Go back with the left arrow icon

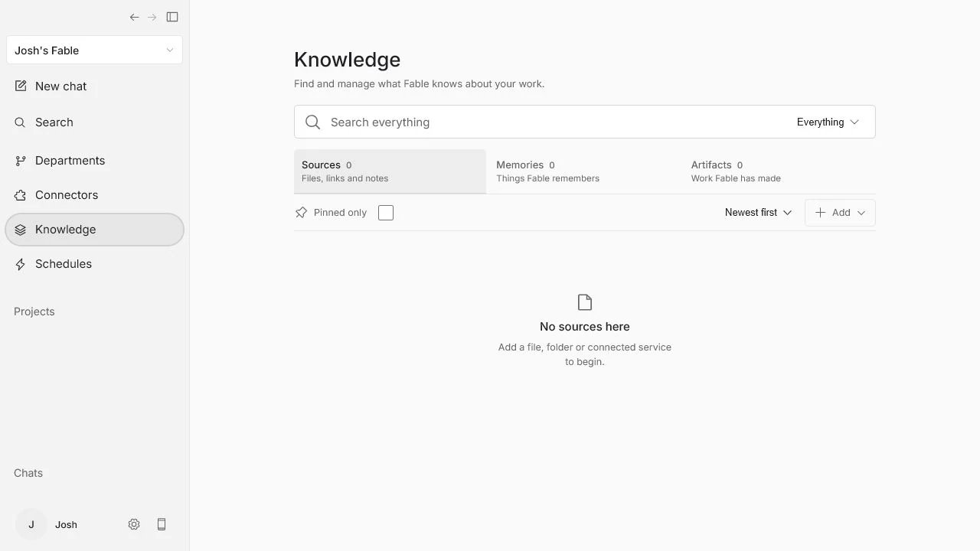135,17
